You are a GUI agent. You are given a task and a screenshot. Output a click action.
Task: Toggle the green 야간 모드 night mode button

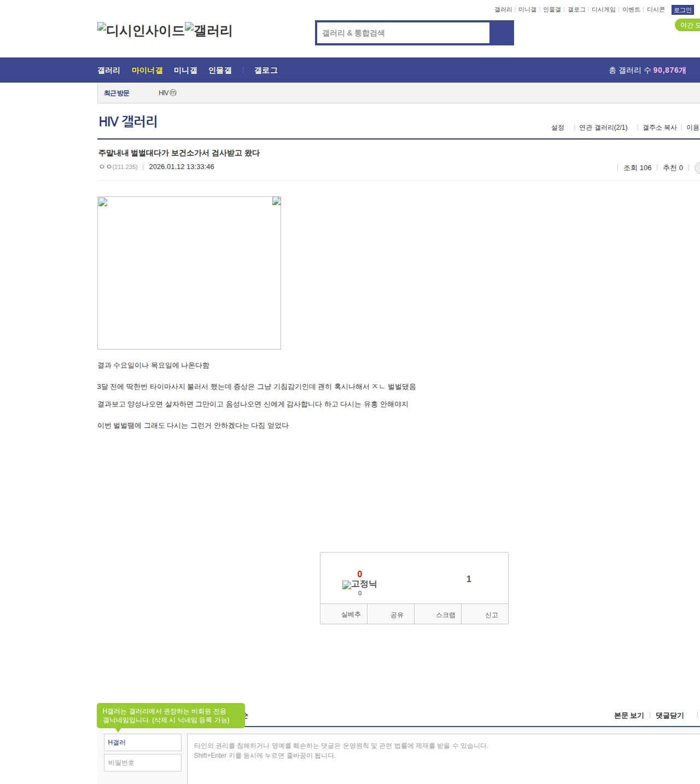688,25
